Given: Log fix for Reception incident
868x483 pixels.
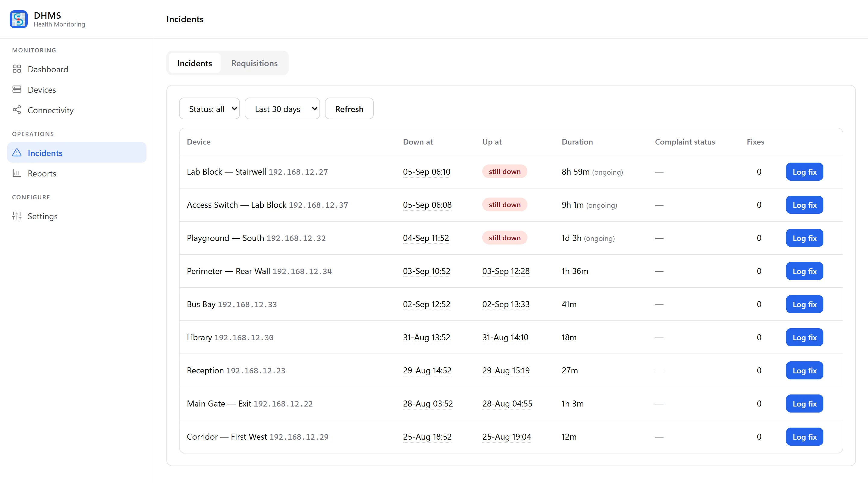Looking at the screenshot, I should click(804, 371).
